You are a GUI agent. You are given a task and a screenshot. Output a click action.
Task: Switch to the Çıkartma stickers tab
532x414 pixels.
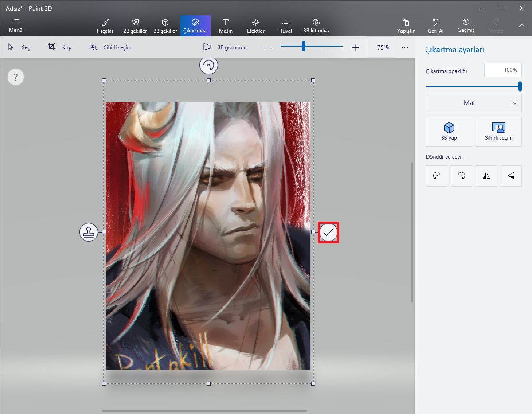[196, 26]
